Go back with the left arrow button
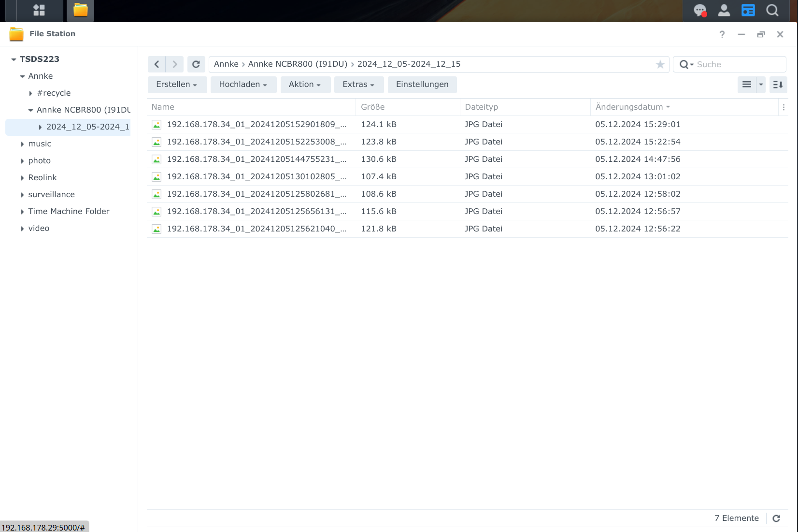The height and width of the screenshot is (532, 798). point(157,64)
